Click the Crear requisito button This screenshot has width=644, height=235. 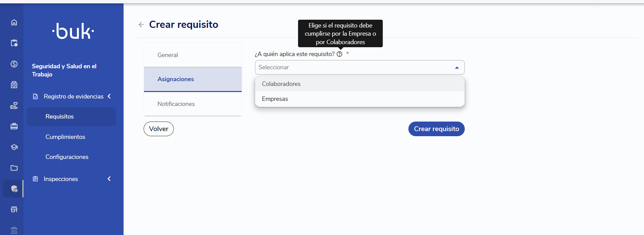click(436, 129)
